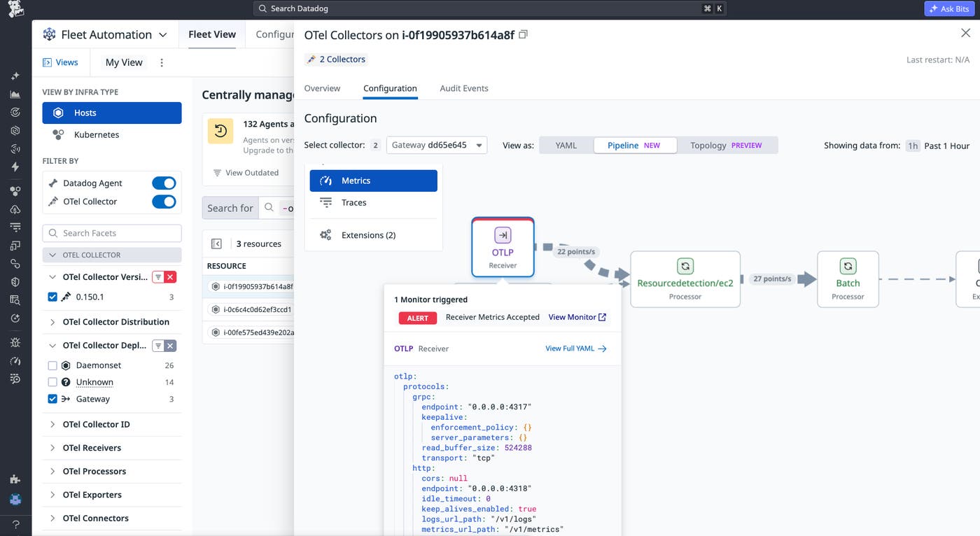Toggle the OTel Collector filter switch
The height and width of the screenshot is (536, 980).
(x=164, y=202)
